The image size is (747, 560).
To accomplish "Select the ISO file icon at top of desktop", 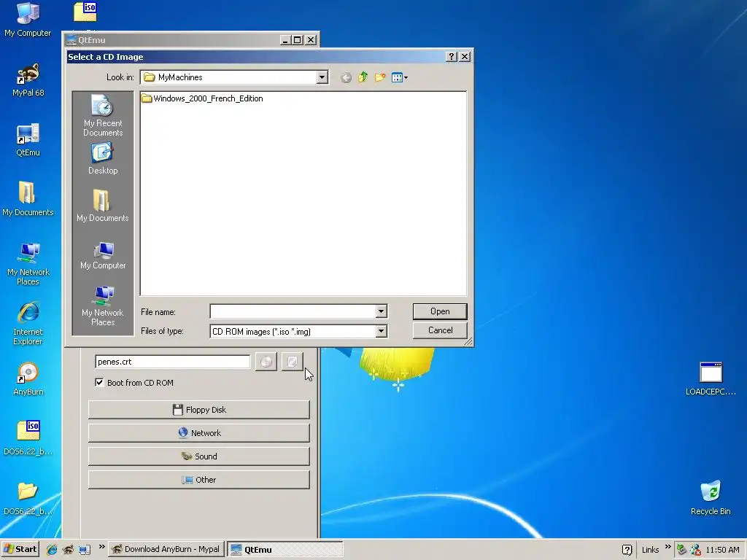I will [85, 13].
